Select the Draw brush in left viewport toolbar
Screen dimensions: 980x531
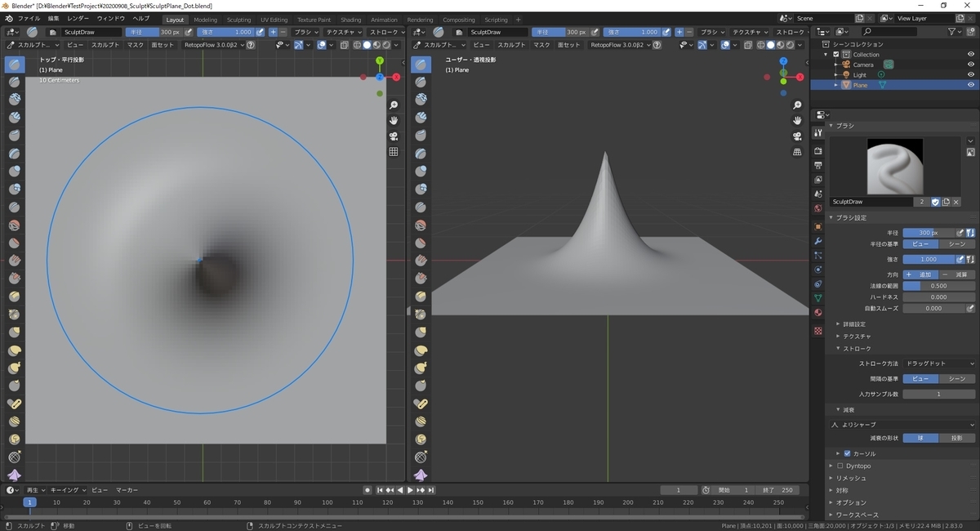(x=15, y=65)
